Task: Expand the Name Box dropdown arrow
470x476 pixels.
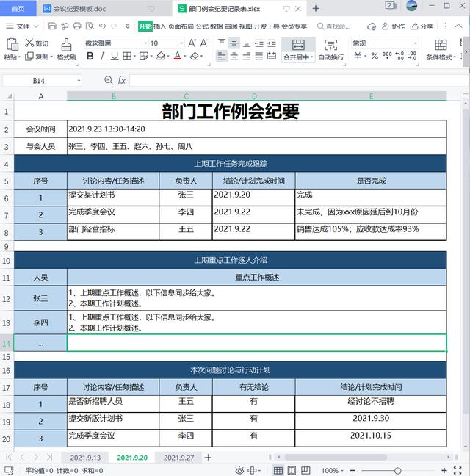Action: click(79, 81)
